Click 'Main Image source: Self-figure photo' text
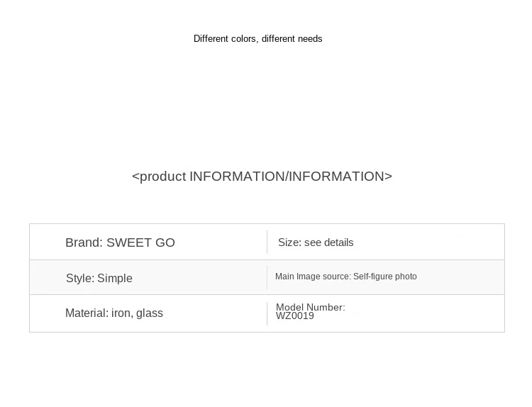Image resolution: width=532 pixels, height=407 pixels. click(x=345, y=277)
